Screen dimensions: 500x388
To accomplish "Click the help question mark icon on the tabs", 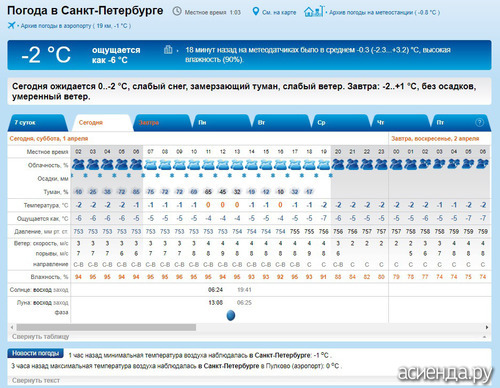I will pos(479,122).
